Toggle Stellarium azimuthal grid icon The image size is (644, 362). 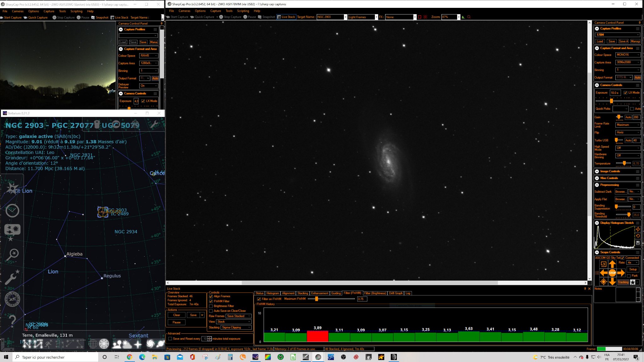pos(104,344)
